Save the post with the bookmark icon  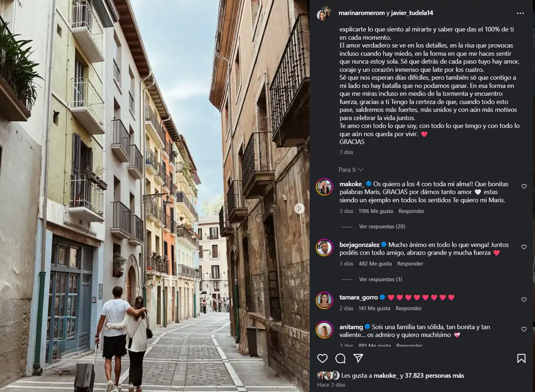click(x=521, y=358)
